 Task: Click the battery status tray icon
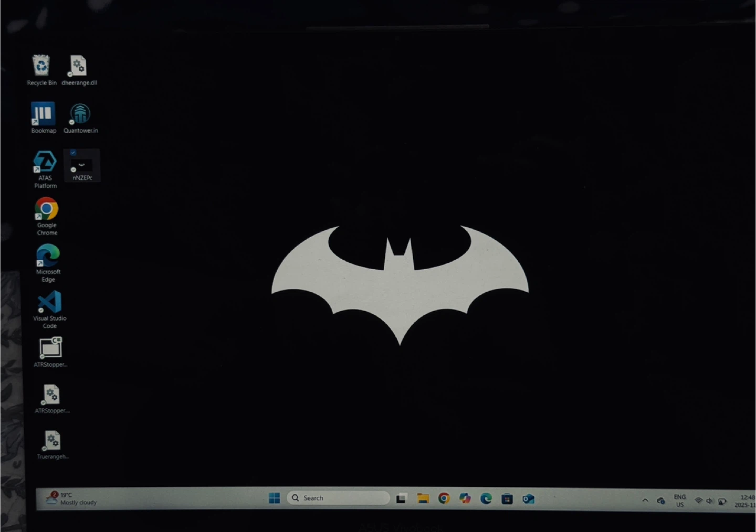point(722,502)
